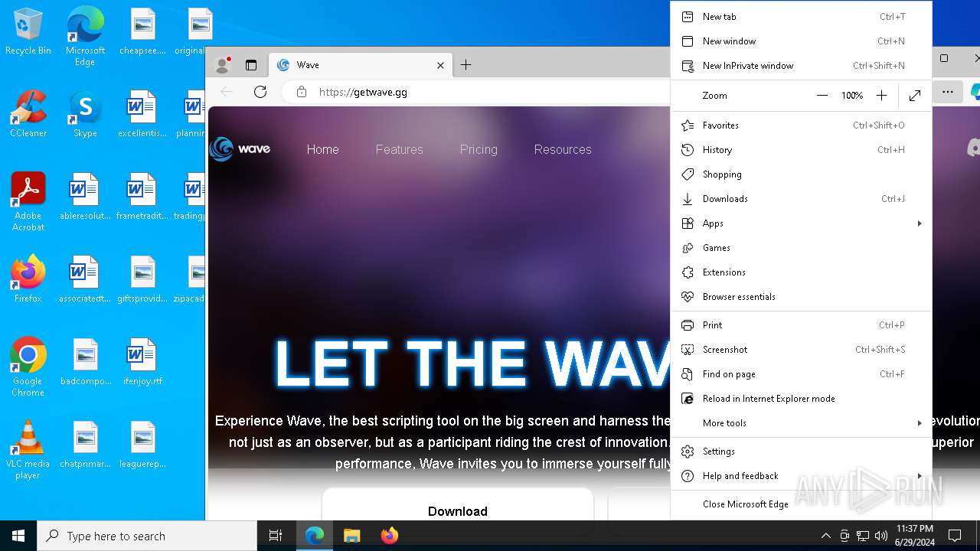Open the Resources nav link
Screen dimensions: 980x551
point(563,150)
